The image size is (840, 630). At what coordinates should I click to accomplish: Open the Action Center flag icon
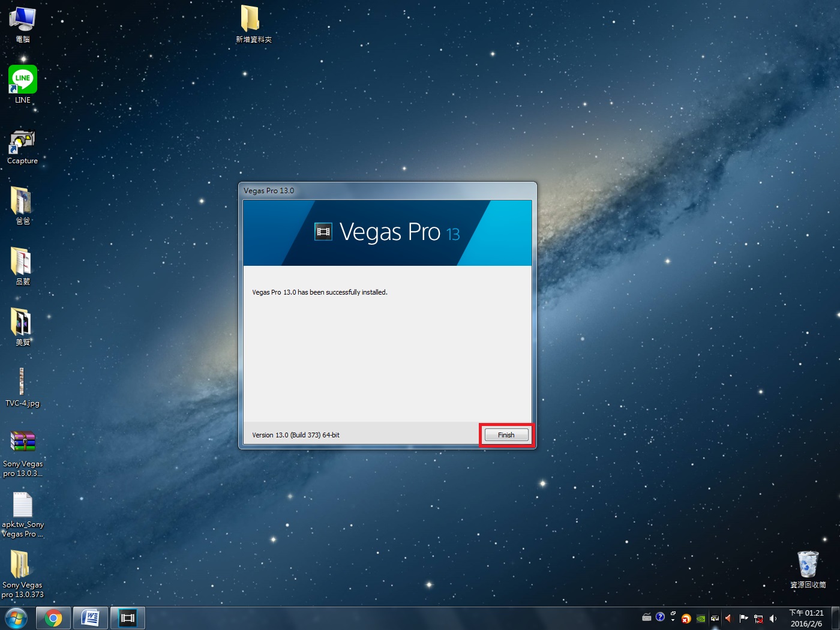[x=743, y=619]
